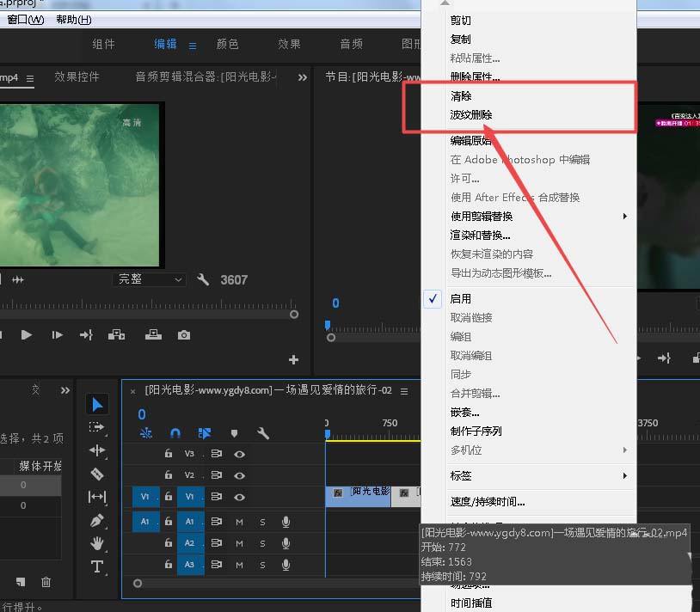Hide the V3 track output eye
Image resolution: width=700 pixels, height=612 pixels.
tap(240, 454)
